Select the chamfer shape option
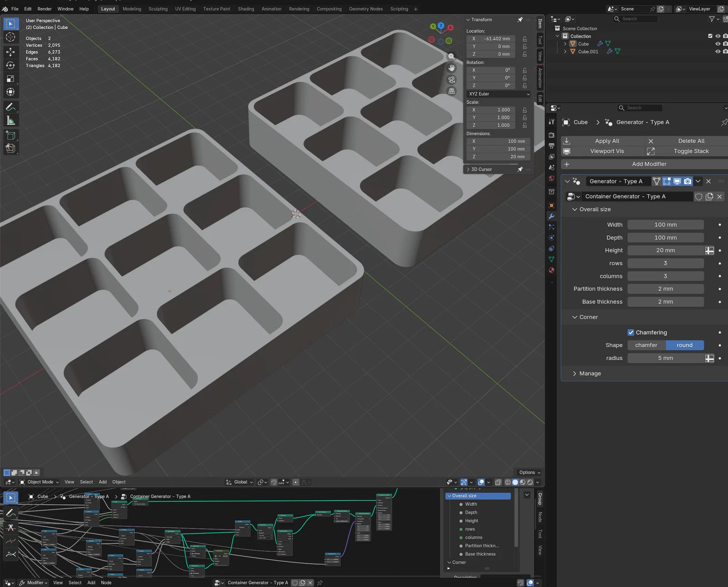Screen dimensions: 728x587 [x=646, y=345]
